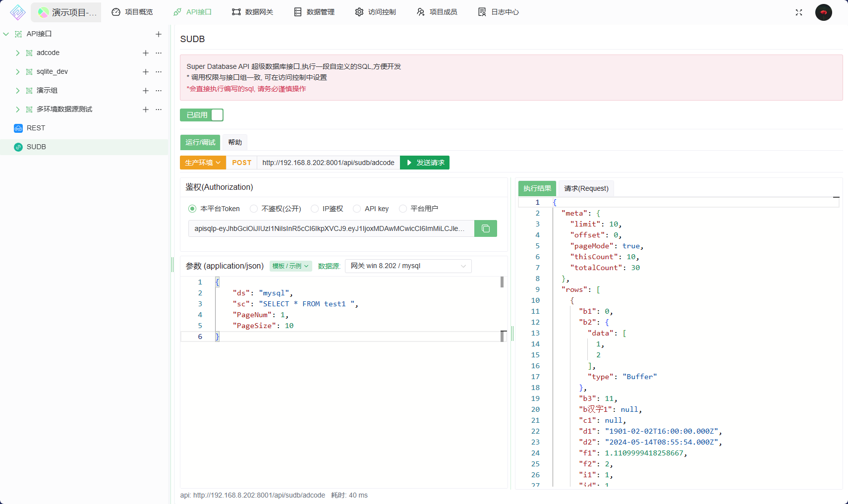The width and height of the screenshot is (848, 504).
Task: Open the 生产环境 environment dropdown
Action: pyautogui.click(x=203, y=163)
